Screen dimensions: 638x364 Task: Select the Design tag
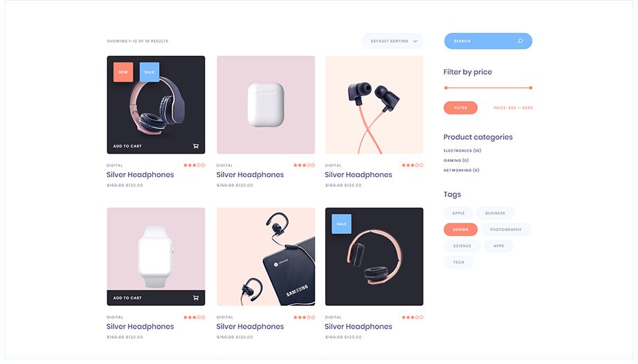[460, 229]
